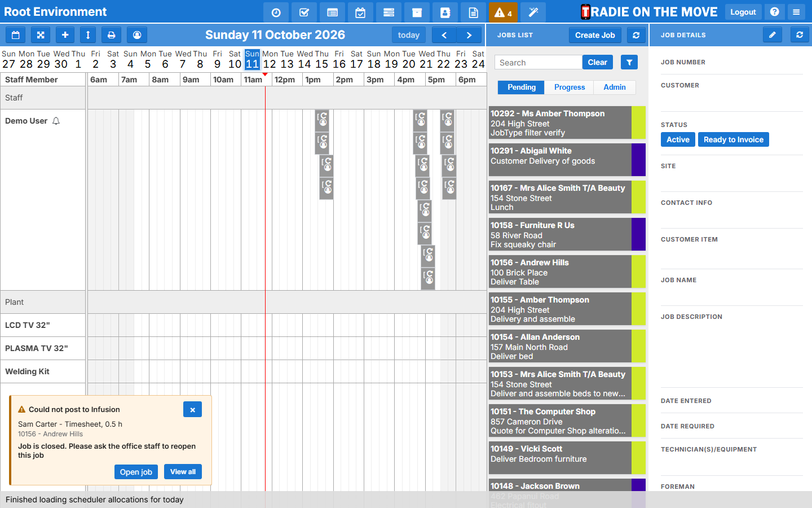
Task: Select Mon 12 in the date strip
Action: [270, 59]
